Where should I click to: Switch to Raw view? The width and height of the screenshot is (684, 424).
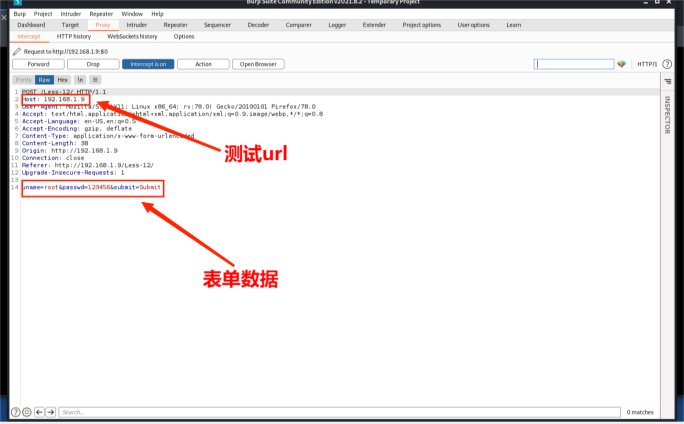click(x=44, y=80)
